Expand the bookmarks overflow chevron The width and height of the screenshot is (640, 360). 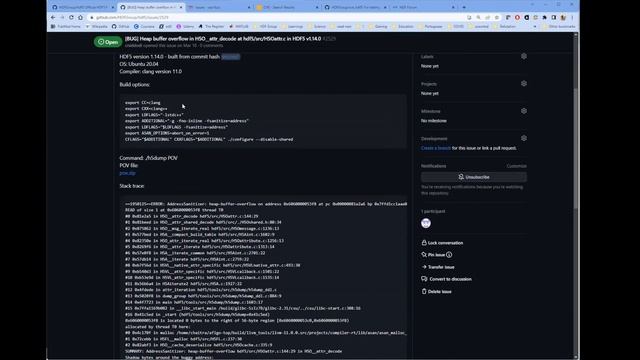point(535,27)
